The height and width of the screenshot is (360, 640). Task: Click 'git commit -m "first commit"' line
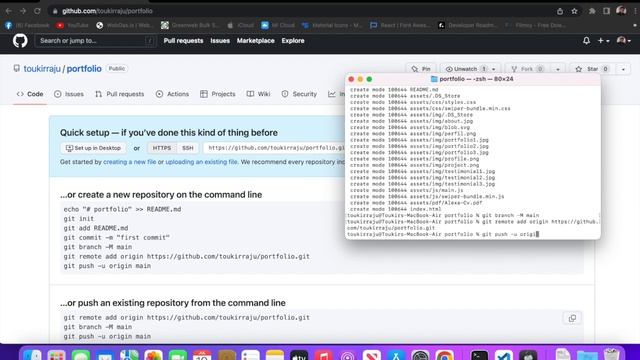pos(116,238)
